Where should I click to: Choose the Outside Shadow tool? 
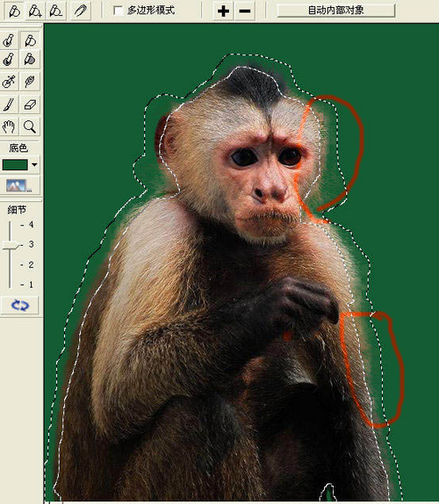(30, 60)
